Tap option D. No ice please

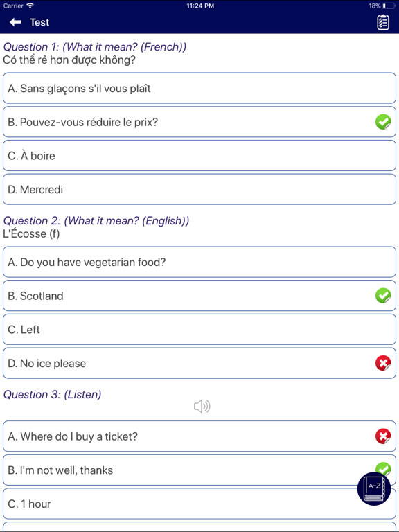(x=199, y=364)
